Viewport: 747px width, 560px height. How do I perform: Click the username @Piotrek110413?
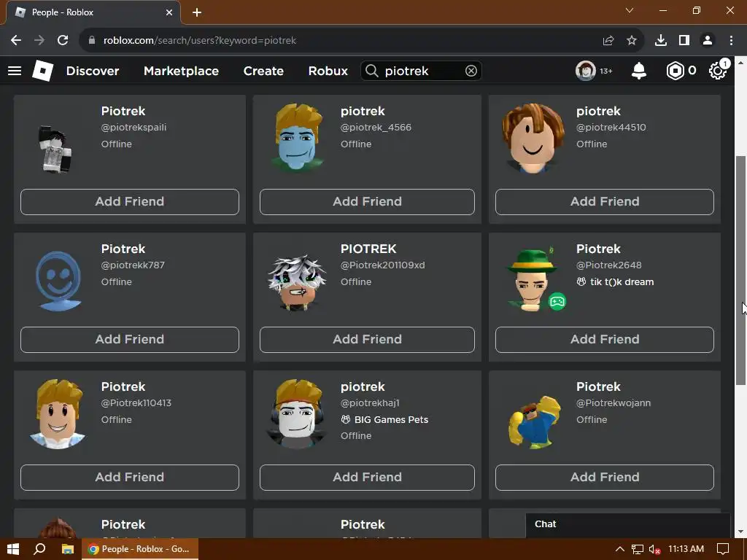[136, 402]
